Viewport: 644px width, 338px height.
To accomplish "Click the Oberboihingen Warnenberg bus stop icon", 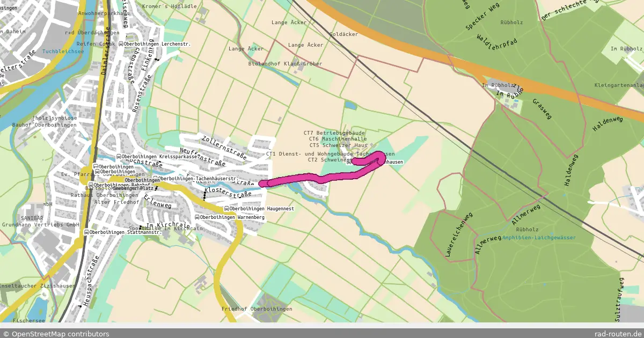I will click(197, 217).
